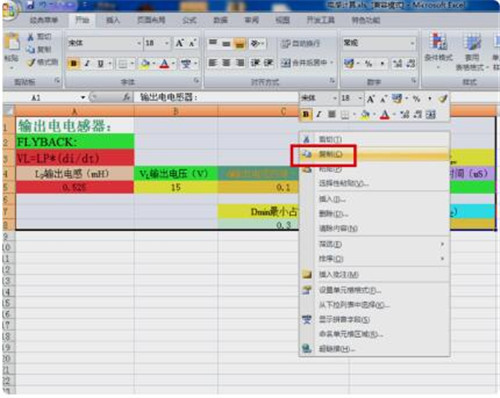Image resolution: width=500 pixels, height=398 pixels.
Task: Click the ribbon Font Color red A
Action: pos(164,63)
